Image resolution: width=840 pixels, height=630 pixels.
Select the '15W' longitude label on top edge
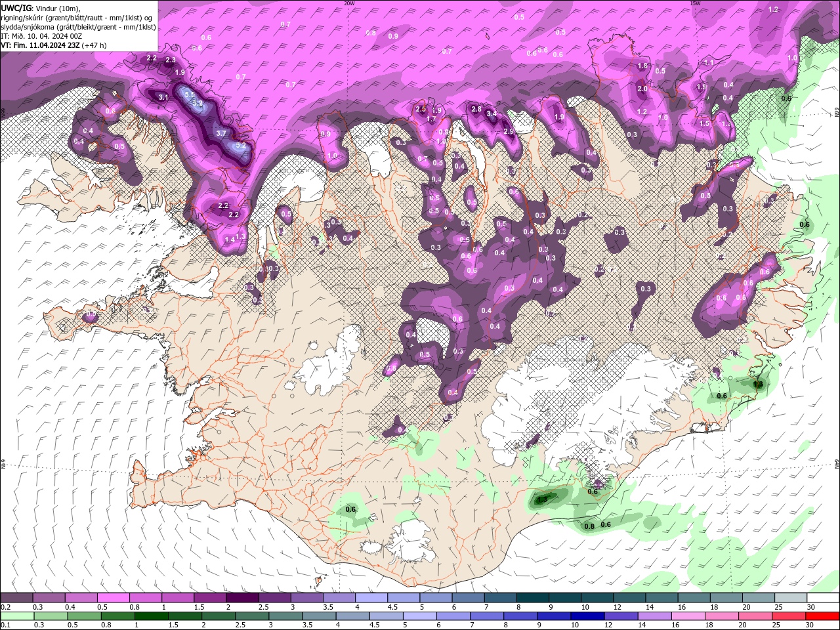coord(695,3)
